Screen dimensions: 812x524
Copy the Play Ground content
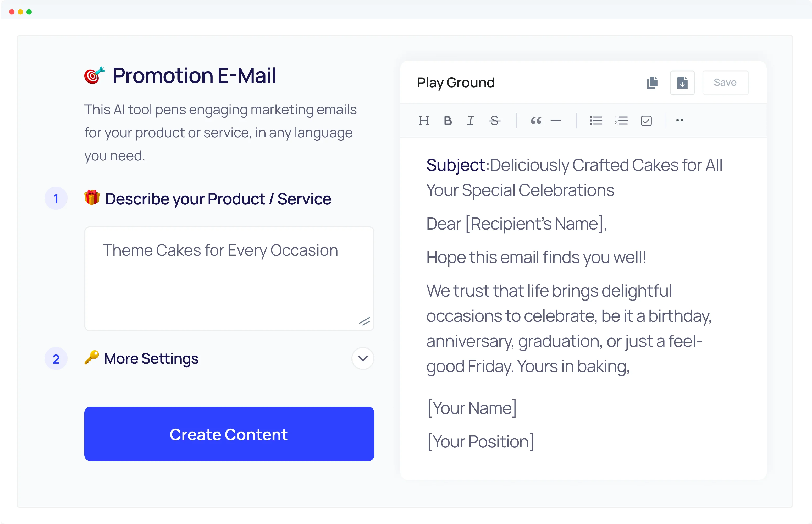coord(652,82)
